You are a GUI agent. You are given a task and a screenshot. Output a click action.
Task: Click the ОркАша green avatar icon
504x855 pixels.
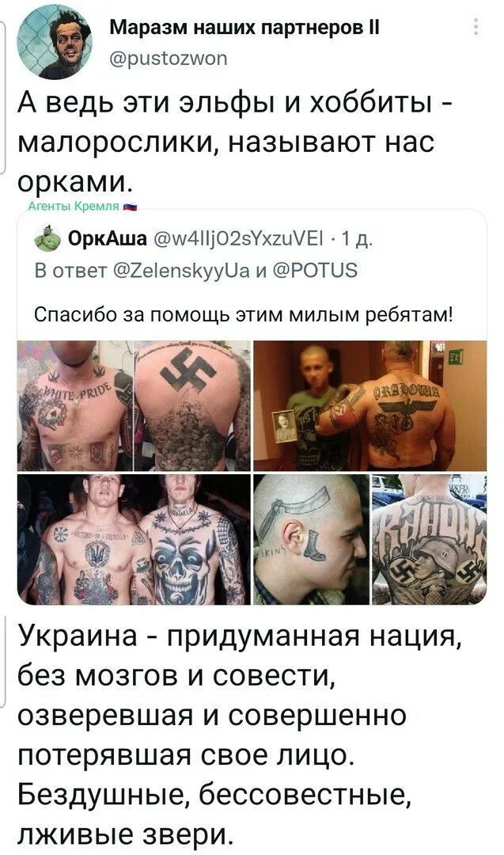pyautogui.click(x=47, y=239)
